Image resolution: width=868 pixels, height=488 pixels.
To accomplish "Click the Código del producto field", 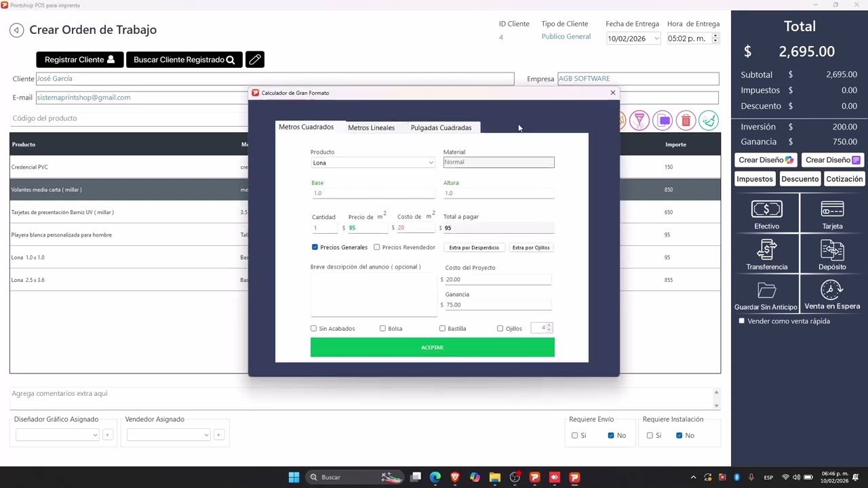I will 129,119.
